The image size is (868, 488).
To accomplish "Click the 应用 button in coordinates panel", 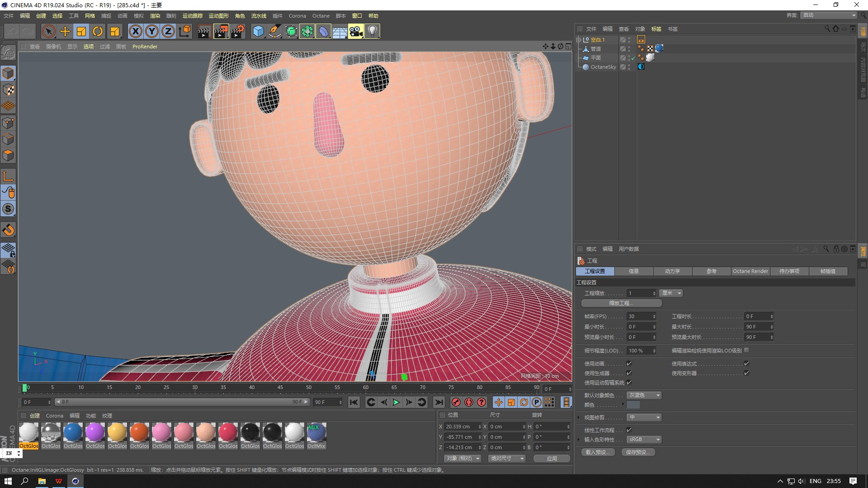I will coord(552,458).
